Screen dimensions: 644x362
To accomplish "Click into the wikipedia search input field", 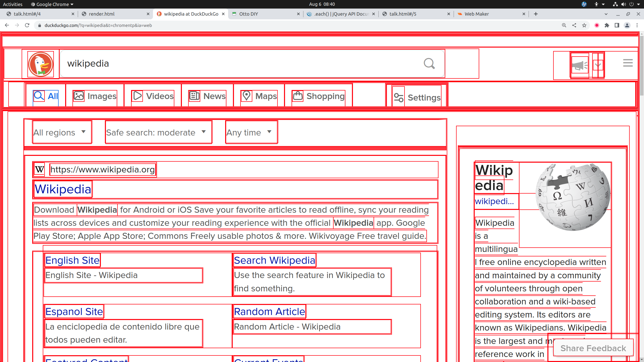I will [x=226, y=64].
